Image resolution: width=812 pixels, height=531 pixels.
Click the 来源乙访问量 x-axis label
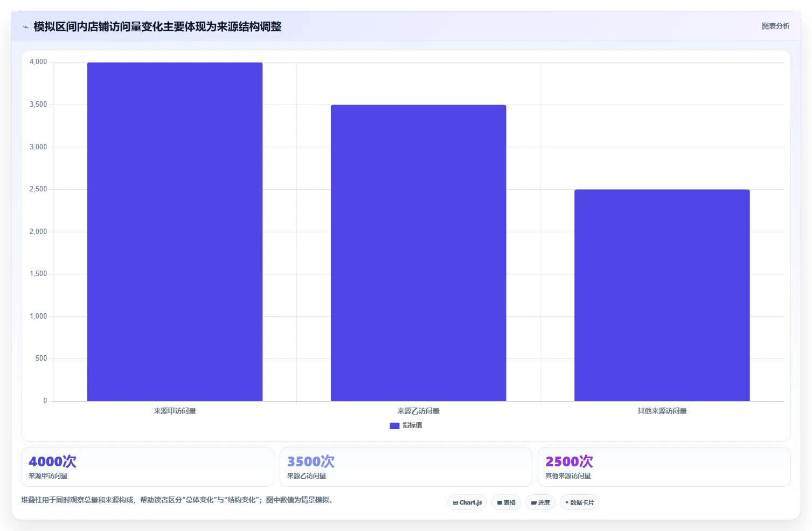click(418, 411)
